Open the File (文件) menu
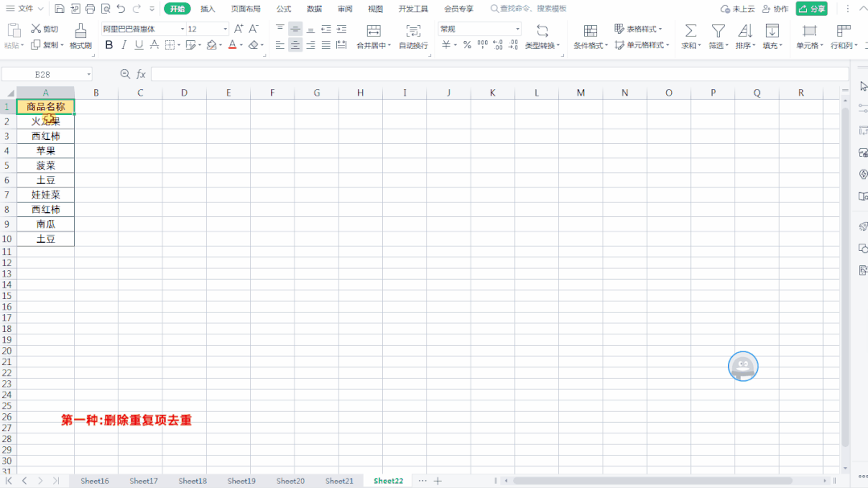Viewport: 868px width, 488px height. pos(24,9)
